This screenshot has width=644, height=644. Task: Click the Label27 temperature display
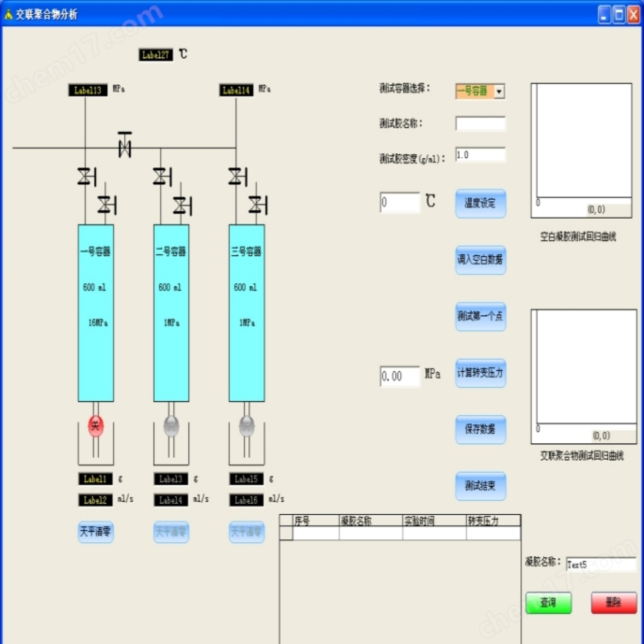click(156, 55)
